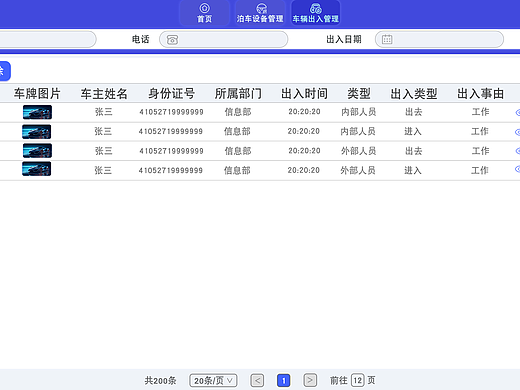This screenshot has width=520, height=390.
Task: Click the jump-to page box showing 12
Action: point(358,380)
